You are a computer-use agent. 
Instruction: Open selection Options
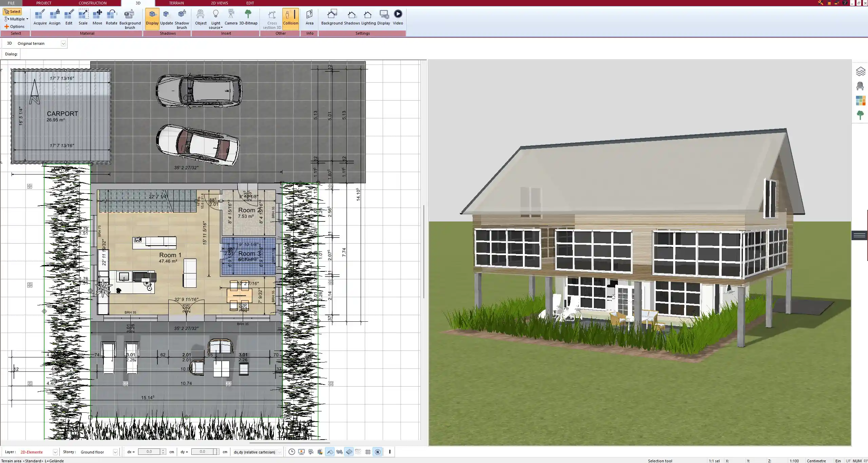[x=14, y=26]
